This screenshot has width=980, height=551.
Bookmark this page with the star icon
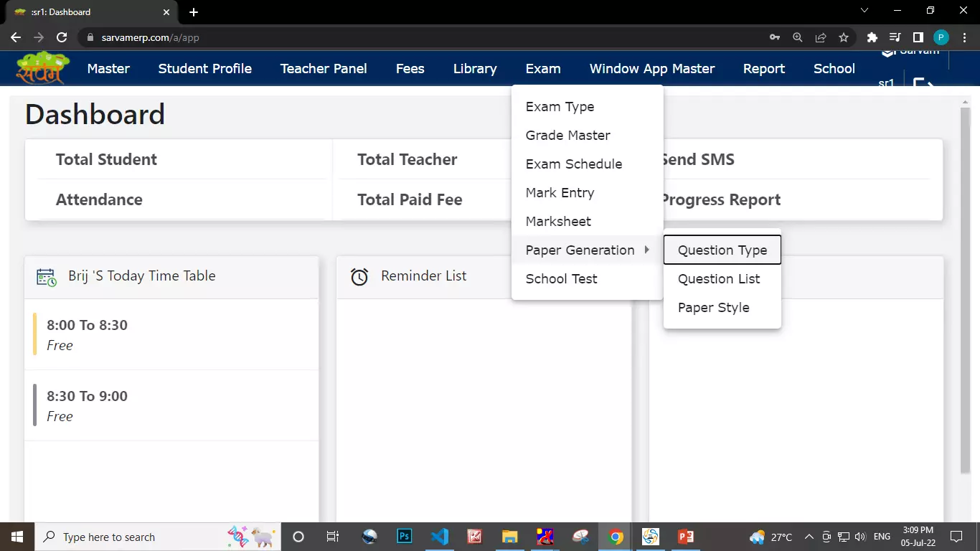tap(844, 37)
